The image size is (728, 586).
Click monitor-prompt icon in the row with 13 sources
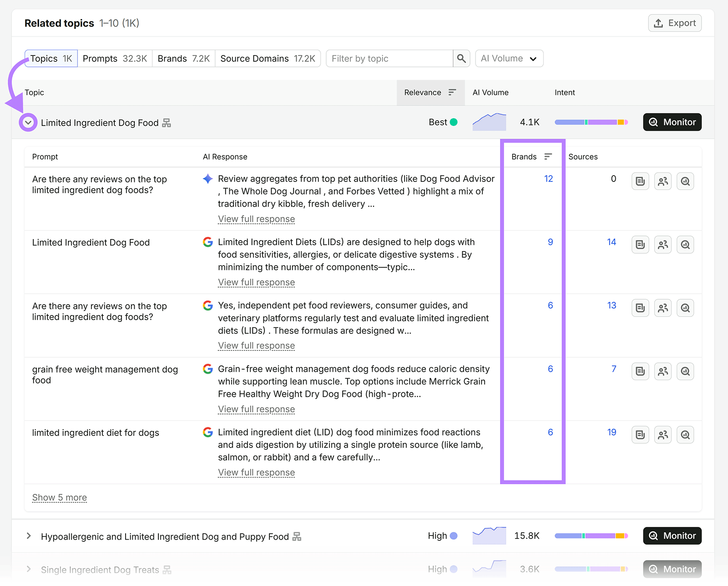[x=685, y=308]
